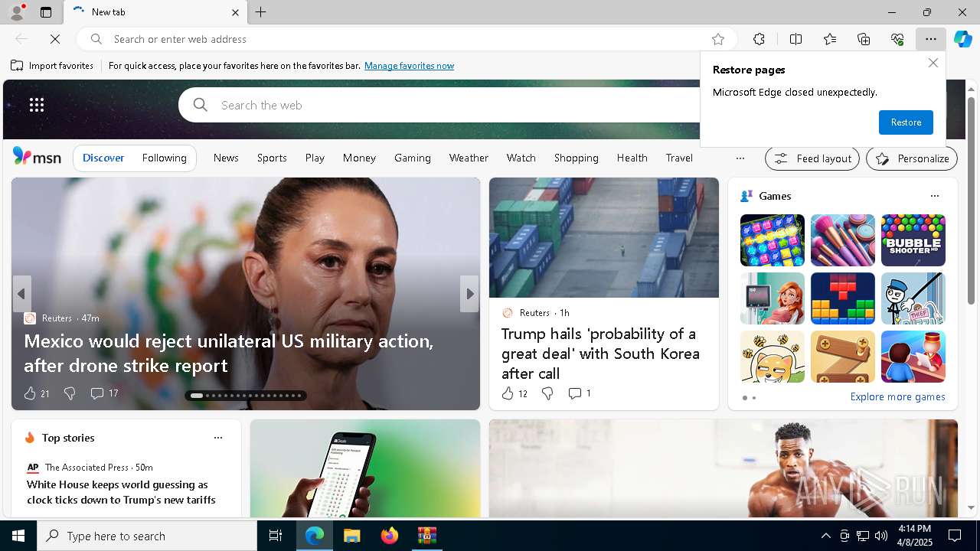The image size is (980, 551).
Task: Open the Money category
Action: [x=359, y=158]
